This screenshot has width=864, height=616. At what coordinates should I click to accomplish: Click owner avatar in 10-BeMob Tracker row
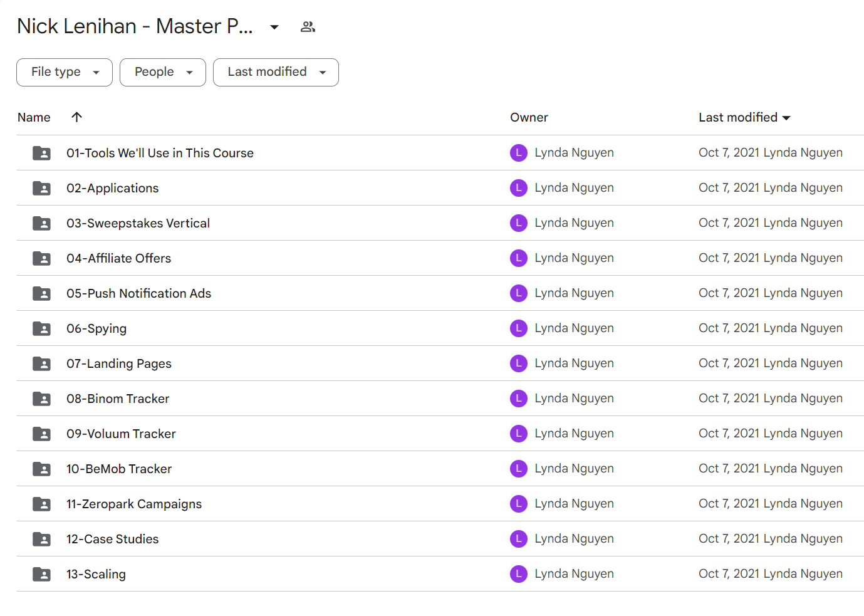(x=519, y=469)
